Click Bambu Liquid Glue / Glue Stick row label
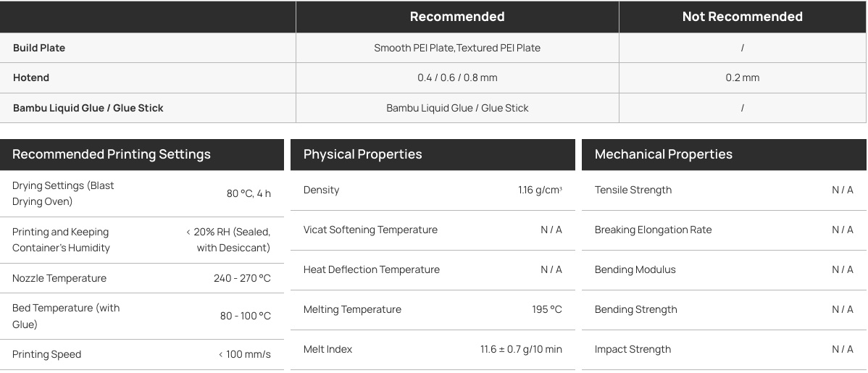This screenshot has height=373, width=868. coord(88,108)
